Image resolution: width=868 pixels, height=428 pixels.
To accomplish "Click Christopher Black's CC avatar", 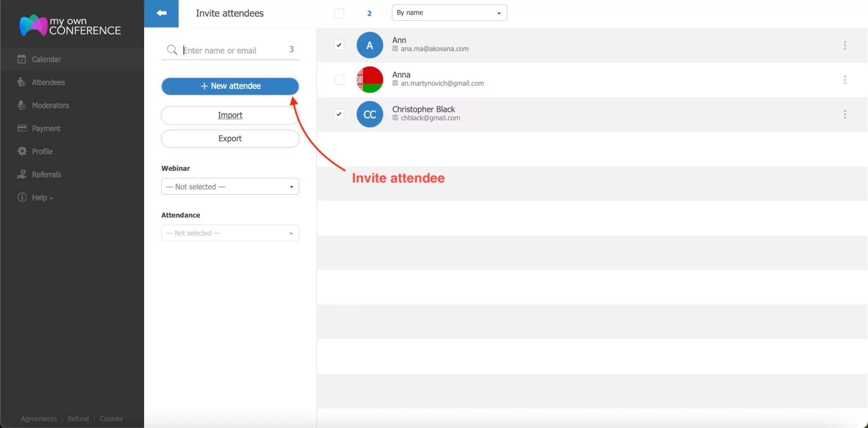I will pyautogui.click(x=370, y=114).
